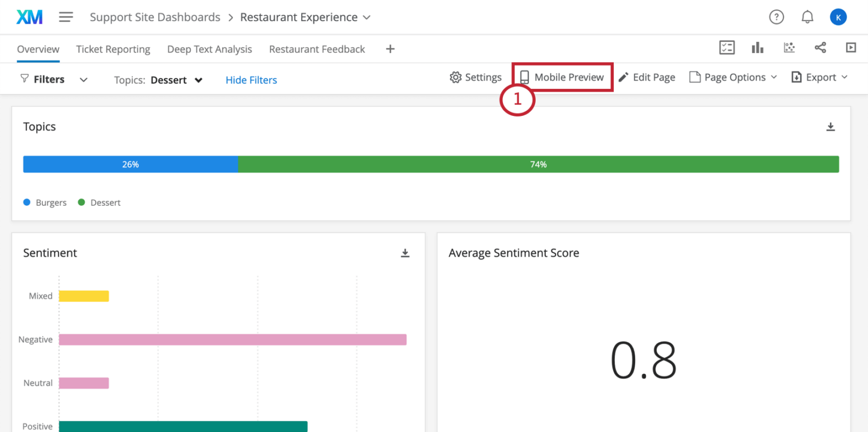This screenshot has width=868, height=432.
Task: Open the hamburger navigation menu
Action: 66,18
